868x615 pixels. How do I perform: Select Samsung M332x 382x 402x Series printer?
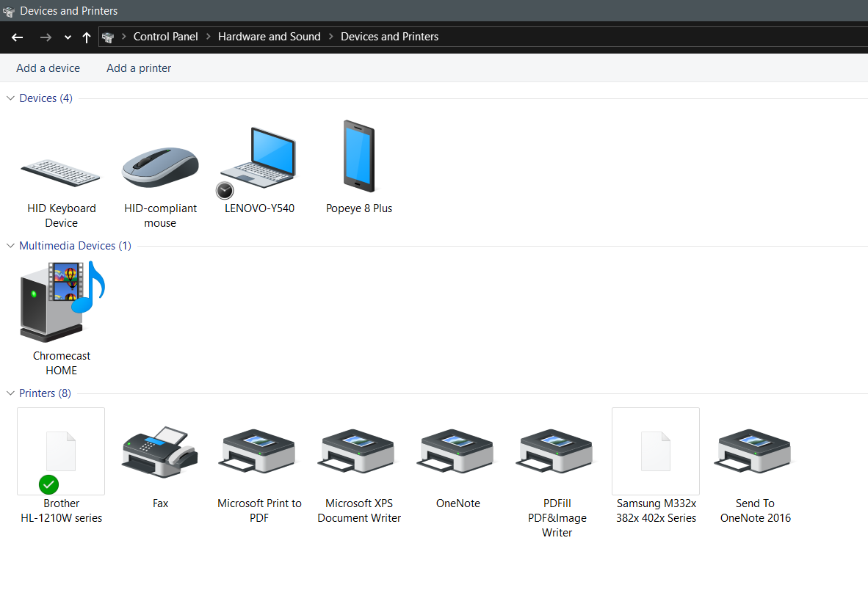click(656, 451)
